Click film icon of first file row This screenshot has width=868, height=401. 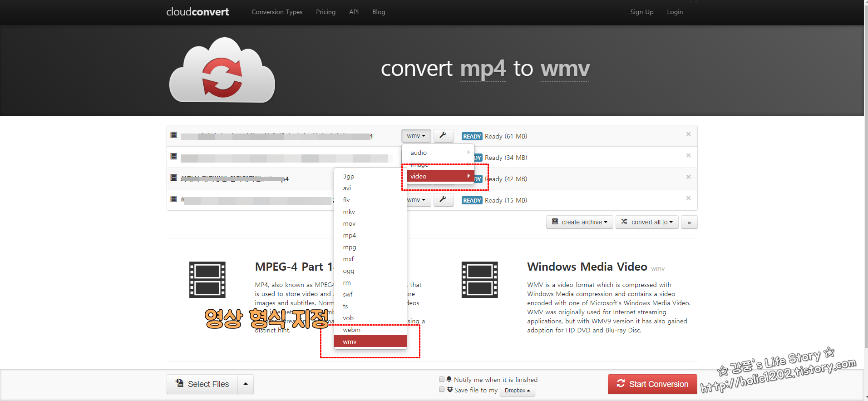(x=173, y=135)
